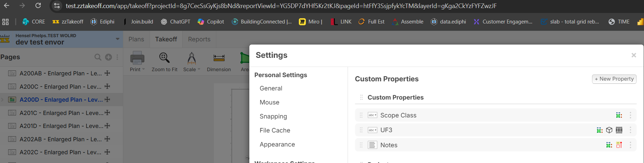Expand the dev test envor project dropdown
Screen dimensions: 644x163
pyautogui.click(x=118, y=39)
